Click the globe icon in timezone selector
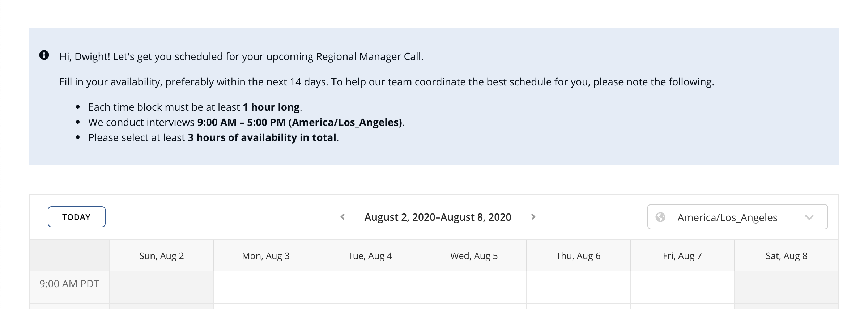868x309 pixels. tap(660, 217)
